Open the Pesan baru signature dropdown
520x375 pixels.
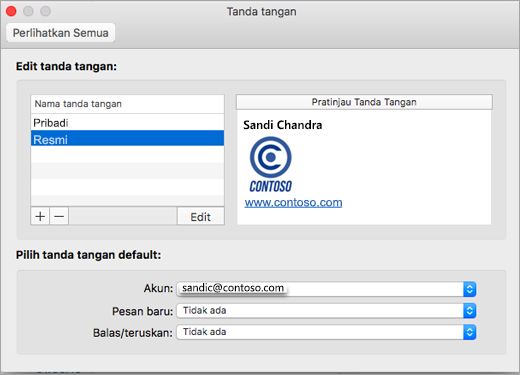coord(326,311)
